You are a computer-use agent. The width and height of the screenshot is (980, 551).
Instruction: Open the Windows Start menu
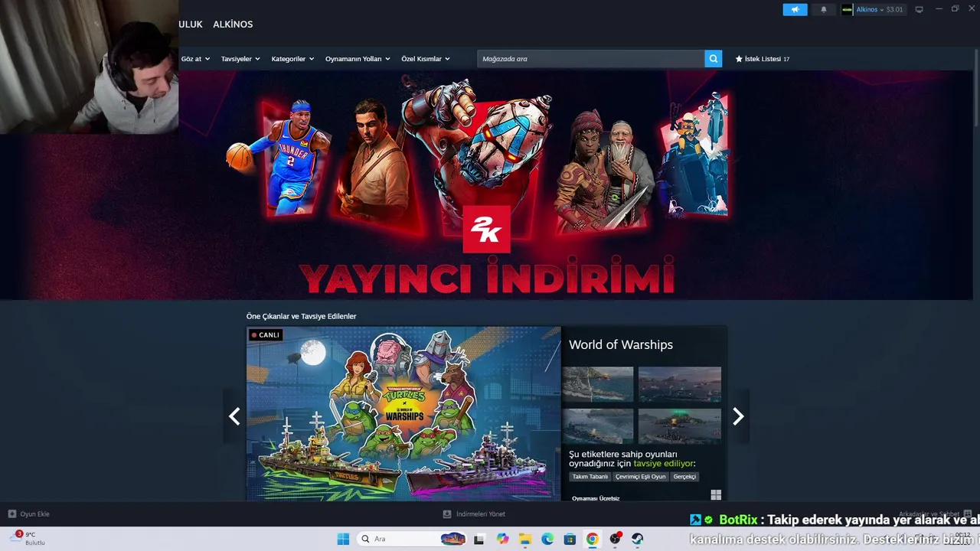click(x=343, y=539)
